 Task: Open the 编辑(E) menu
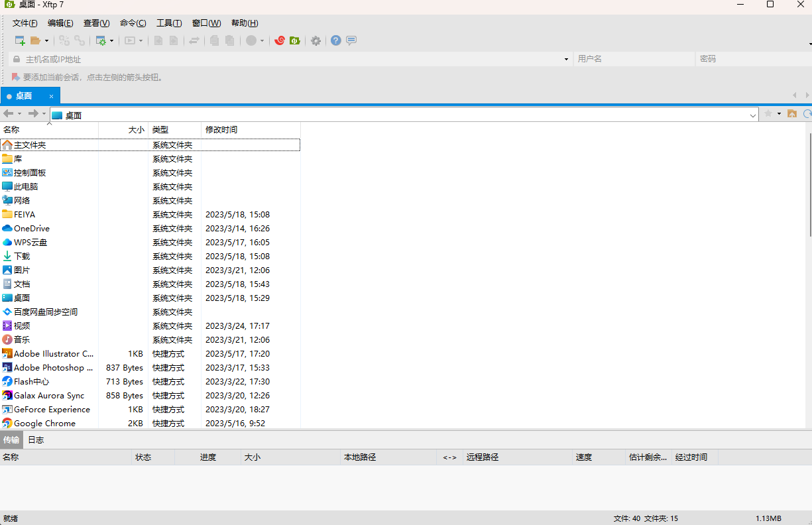[x=60, y=23]
